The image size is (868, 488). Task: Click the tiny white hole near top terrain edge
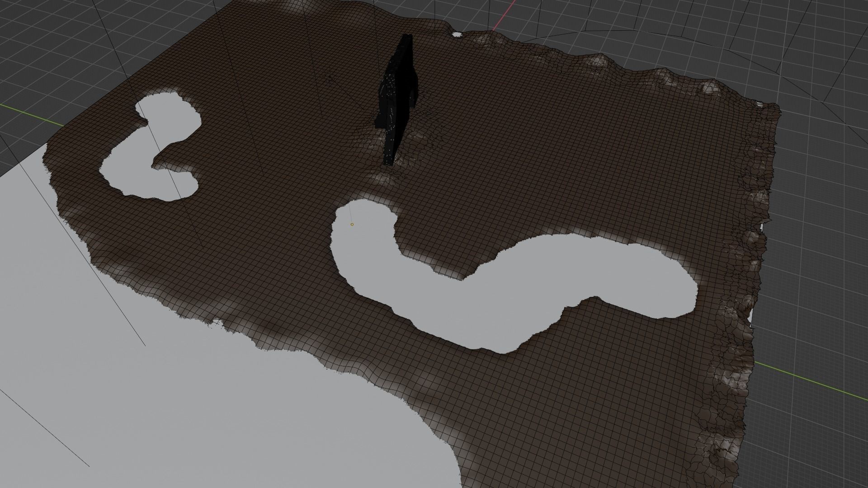pos(457,33)
